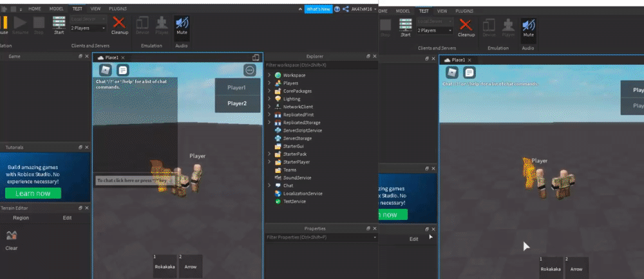
Task: Expand the NetworkClient node in Explorer
Action: (269, 107)
